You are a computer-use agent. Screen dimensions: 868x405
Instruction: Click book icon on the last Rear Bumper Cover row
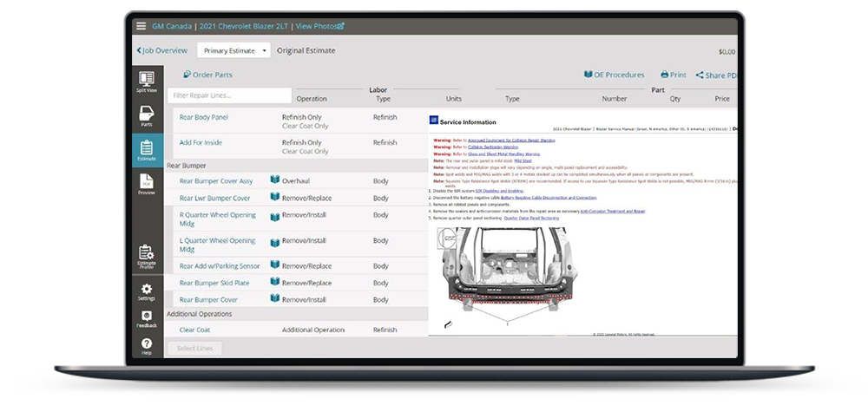pos(274,298)
